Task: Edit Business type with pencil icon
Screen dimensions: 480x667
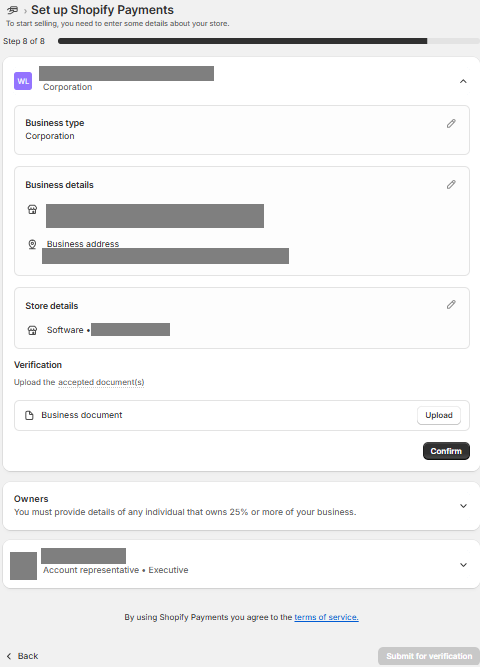Action: (x=451, y=123)
